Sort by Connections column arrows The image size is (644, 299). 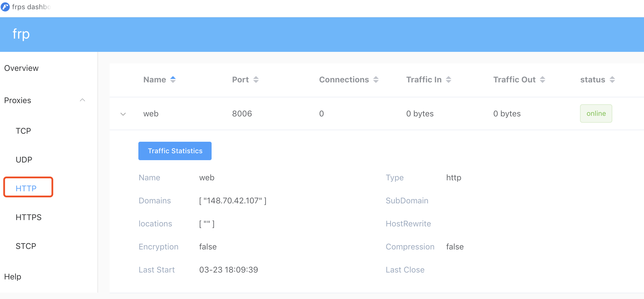pyautogui.click(x=376, y=80)
